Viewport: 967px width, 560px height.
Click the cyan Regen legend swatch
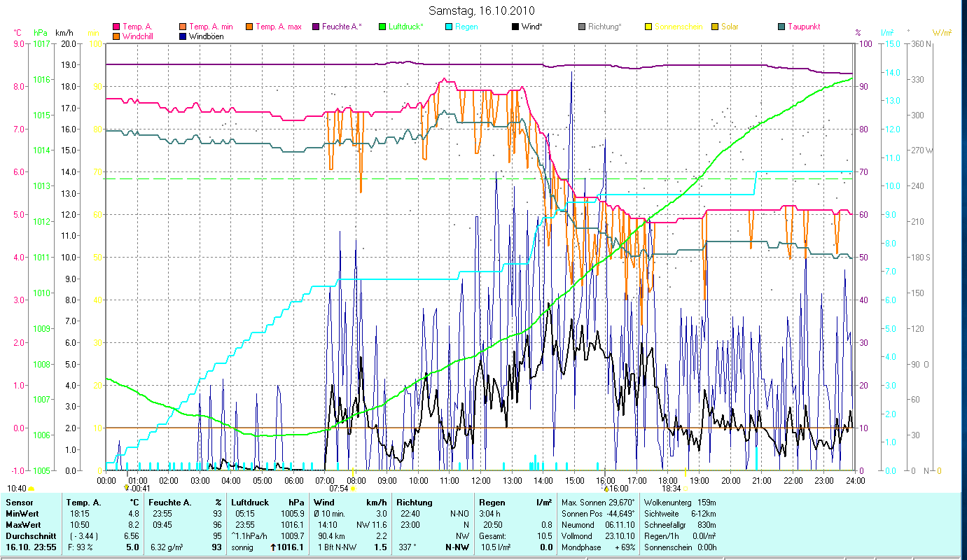tap(449, 27)
